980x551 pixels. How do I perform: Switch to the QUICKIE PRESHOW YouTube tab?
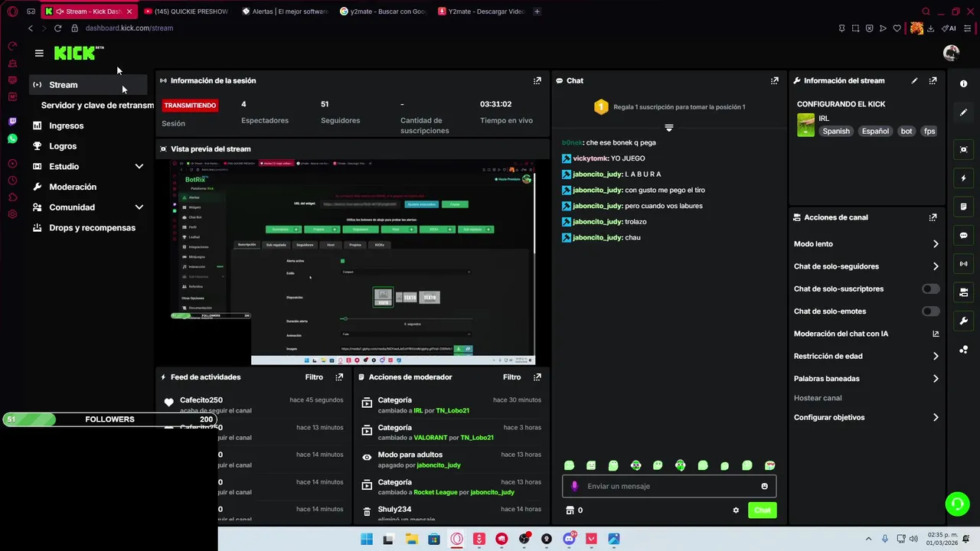pyautogui.click(x=188, y=11)
